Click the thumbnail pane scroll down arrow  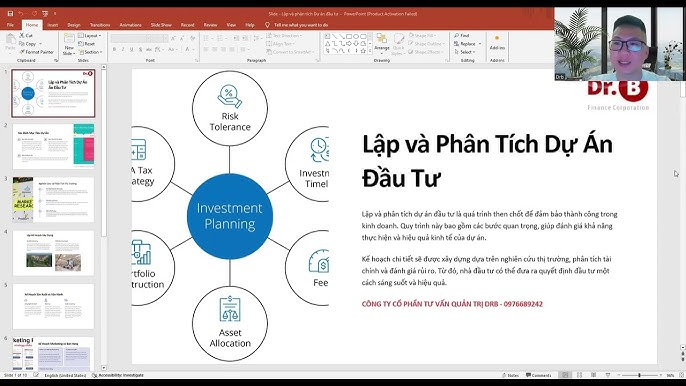click(x=104, y=368)
